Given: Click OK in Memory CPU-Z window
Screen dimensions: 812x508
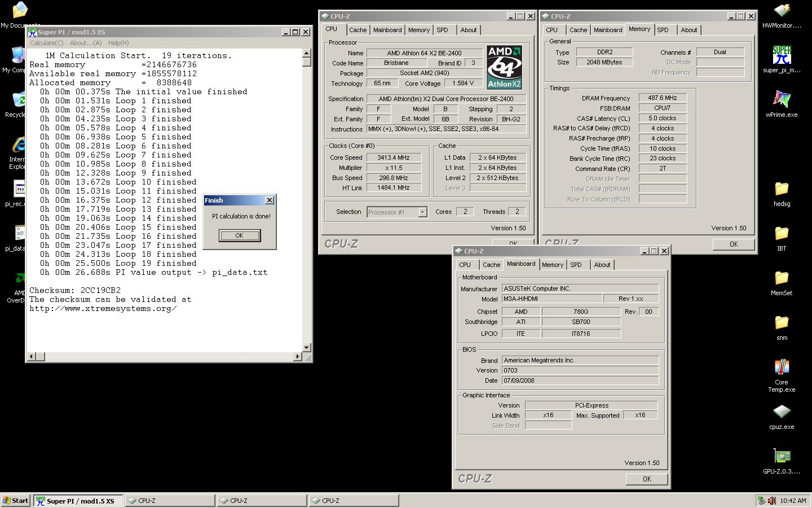Looking at the screenshot, I should coord(734,244).
